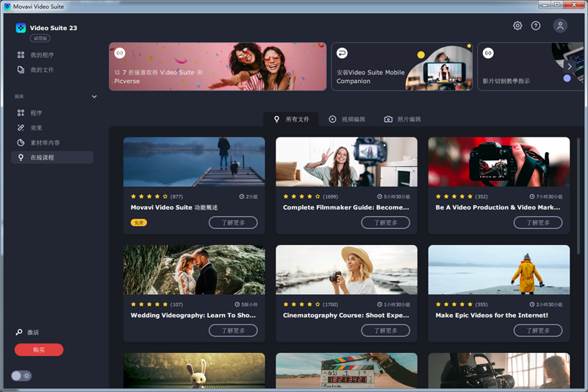Click the 我的程序 grid icon in sidebar
This screenshot has width=588, height=392.
tap(21, 55)
